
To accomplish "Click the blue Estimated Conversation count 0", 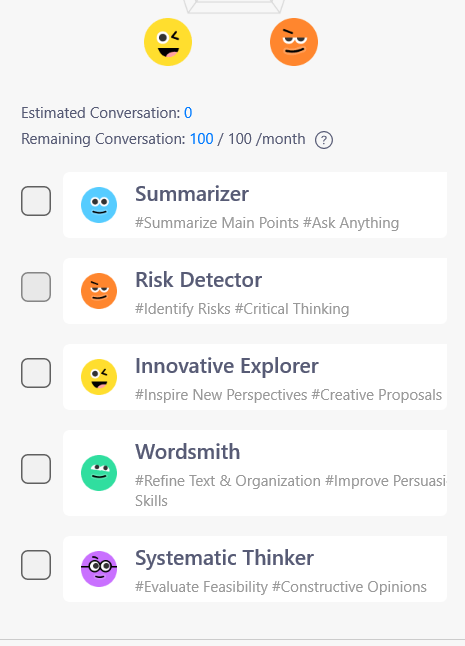I will click(x=188, y=113).
